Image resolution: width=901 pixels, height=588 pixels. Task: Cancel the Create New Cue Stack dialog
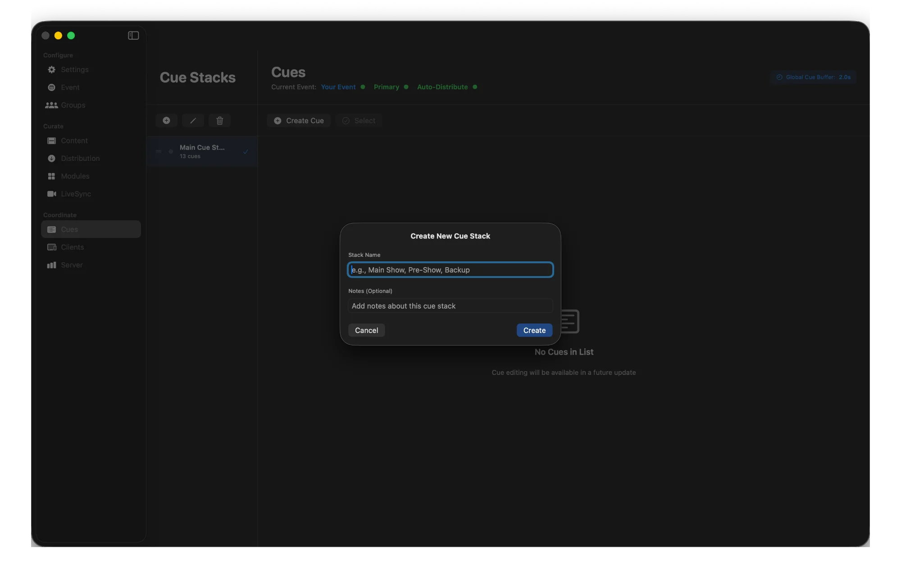(x=366, y=330)
